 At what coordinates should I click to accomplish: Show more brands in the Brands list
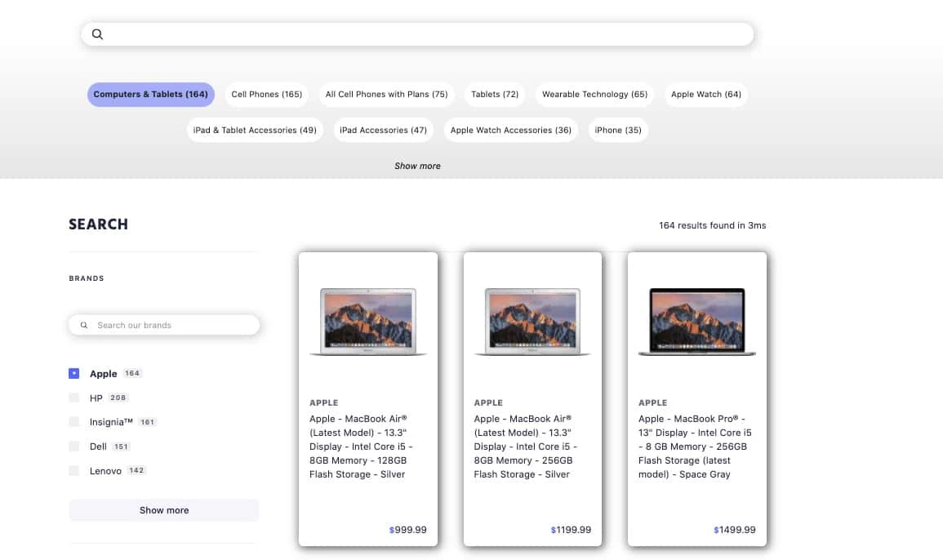(x=163, y=509)
